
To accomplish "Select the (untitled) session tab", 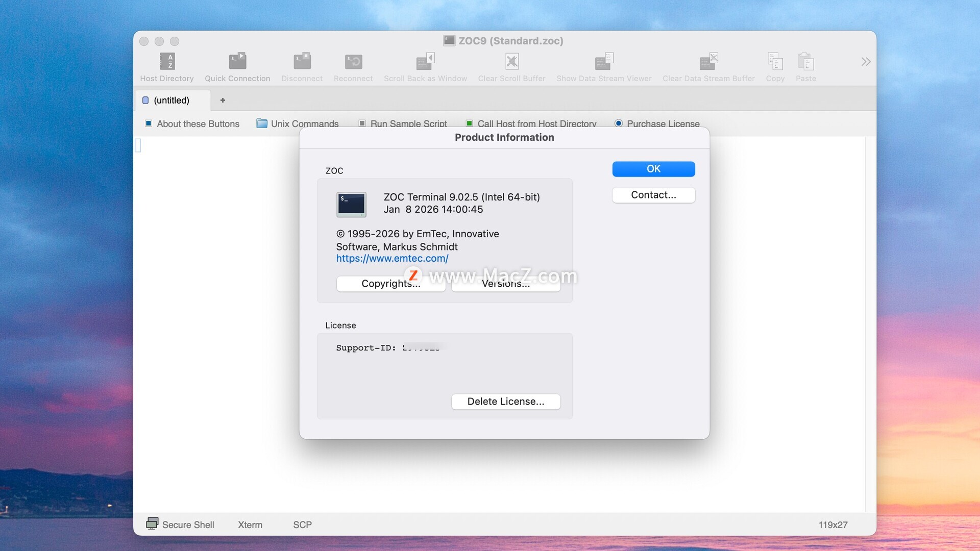I will [x=171, y=101].
